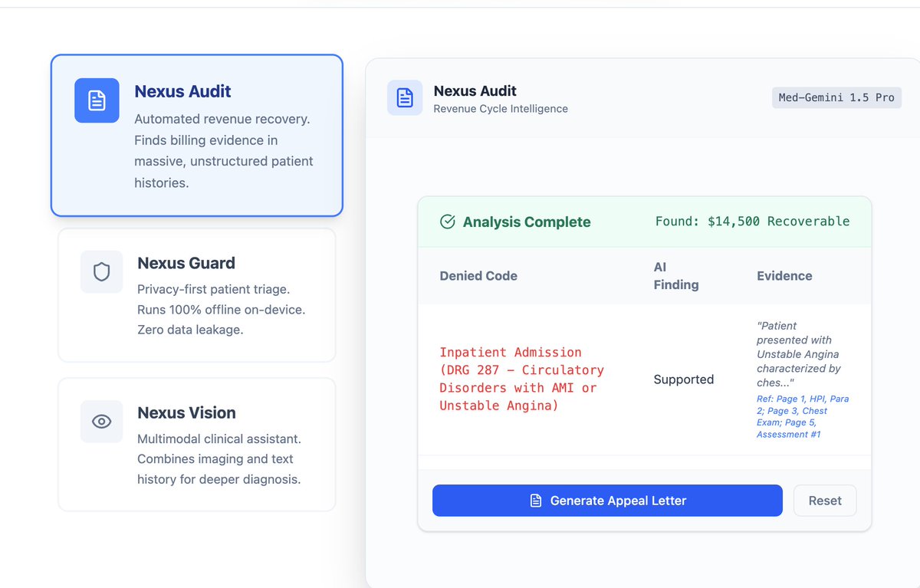Click the Automated revenue recovery description
The width and height of the screenshot is (920, 588).
224,151
